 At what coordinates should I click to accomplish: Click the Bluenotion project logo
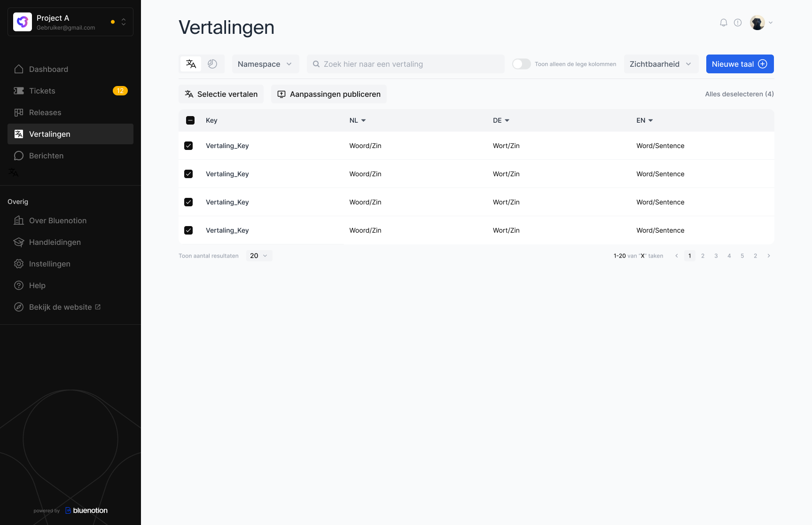tap(23, 22)
